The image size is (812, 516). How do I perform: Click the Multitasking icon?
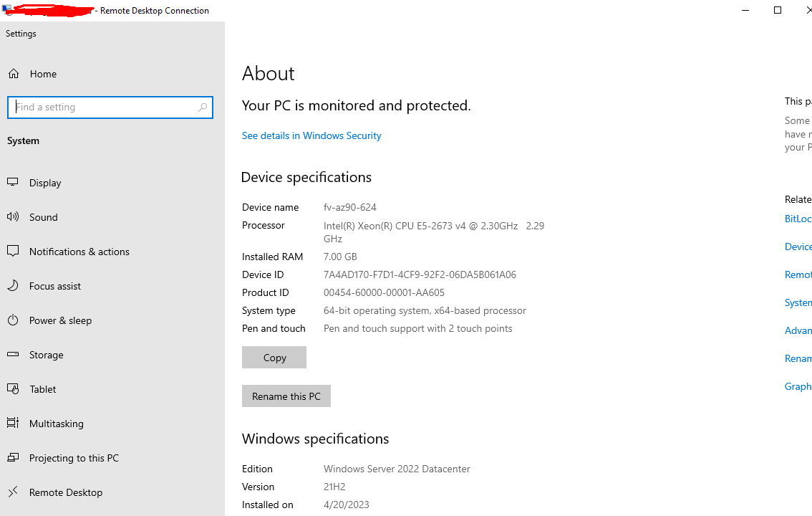(13, 424)
